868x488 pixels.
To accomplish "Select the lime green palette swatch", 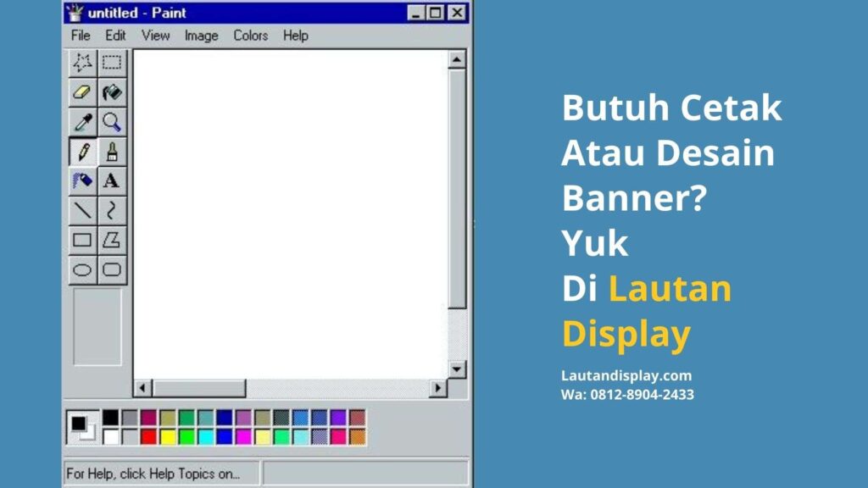I will pos(186,437).
